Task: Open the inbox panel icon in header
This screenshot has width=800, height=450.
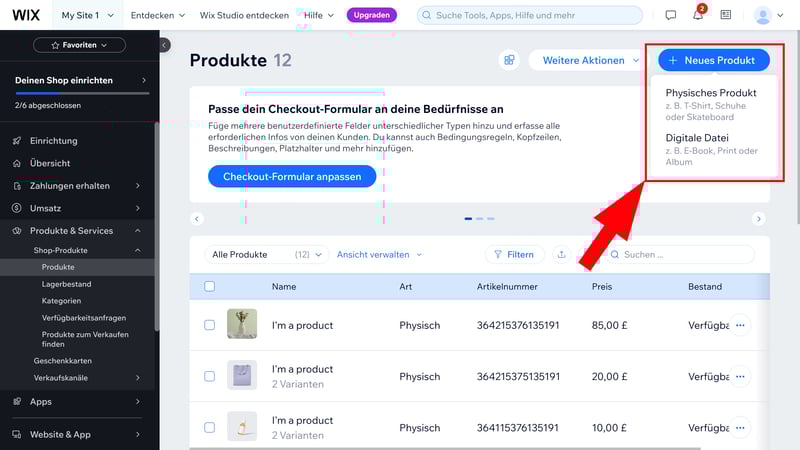Action: (x=725, y=16)
